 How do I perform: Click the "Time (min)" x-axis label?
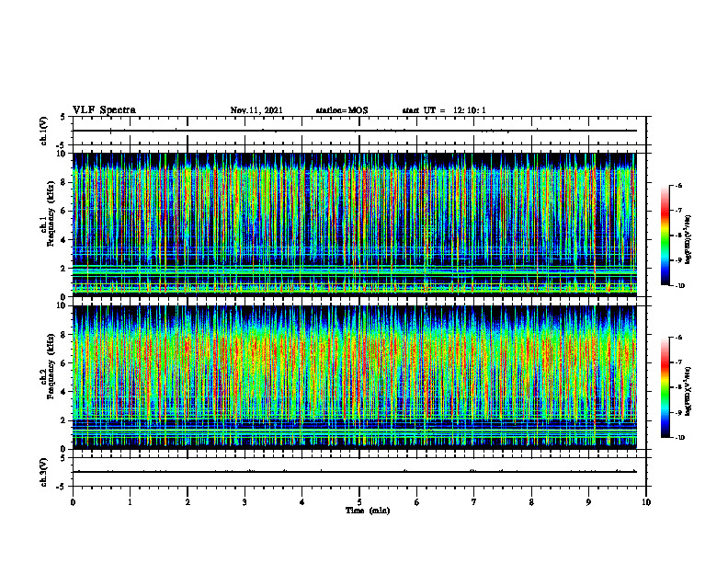(368, 511)
